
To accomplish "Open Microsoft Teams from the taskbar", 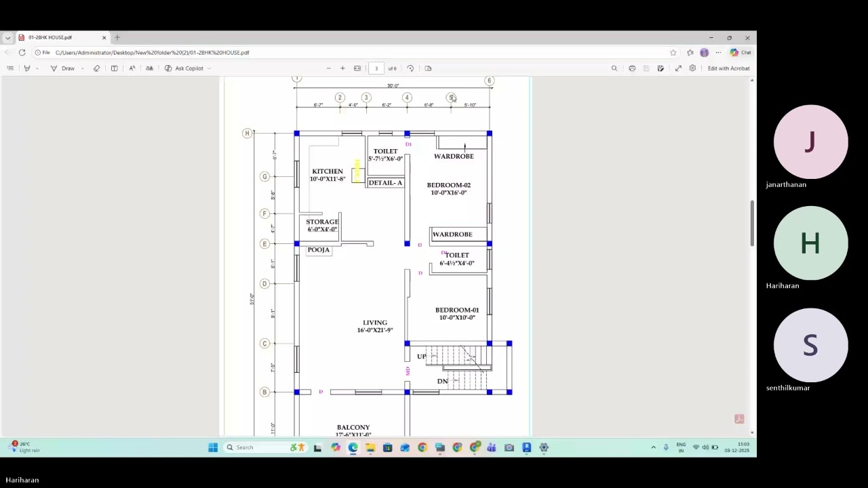I will [492, 447].
